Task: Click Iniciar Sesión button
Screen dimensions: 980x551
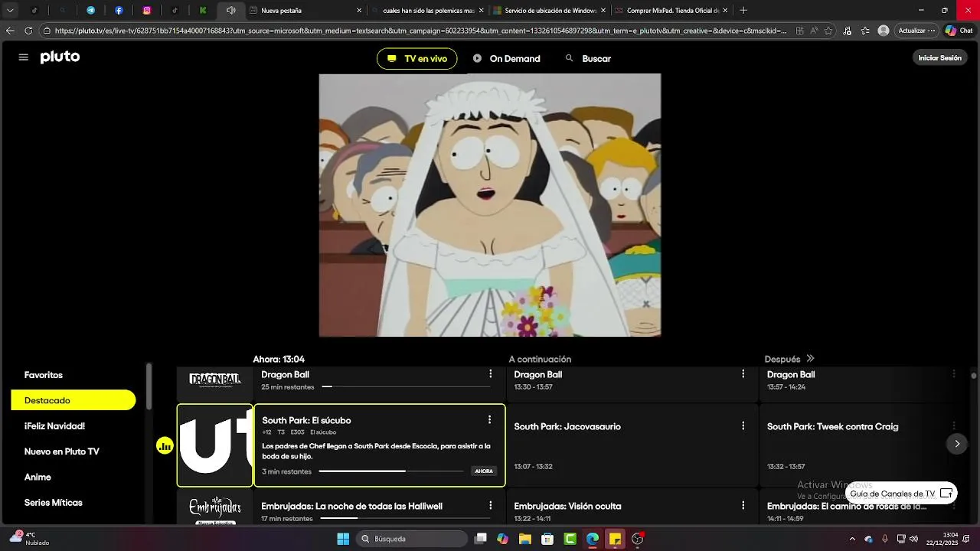Action: pos(939,58)
